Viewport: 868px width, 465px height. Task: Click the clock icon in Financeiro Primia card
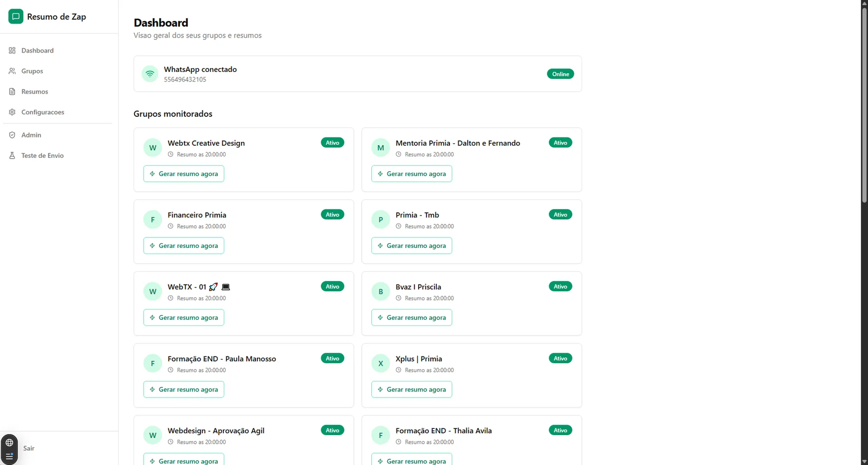(x=170, y=226)
